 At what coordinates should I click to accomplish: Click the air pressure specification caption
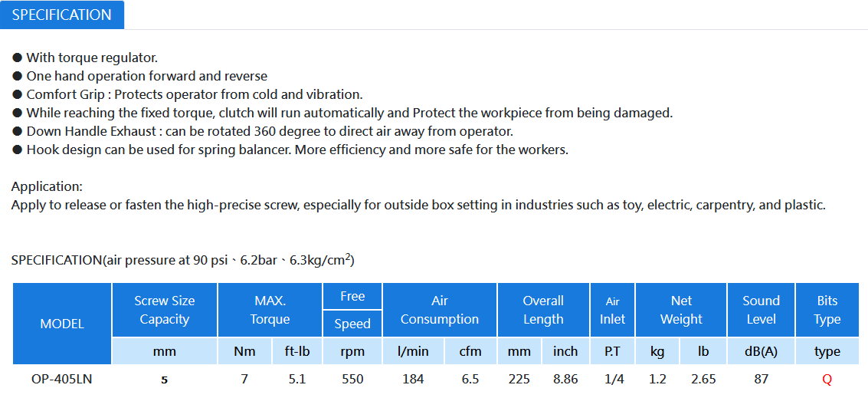coord(182,259)
